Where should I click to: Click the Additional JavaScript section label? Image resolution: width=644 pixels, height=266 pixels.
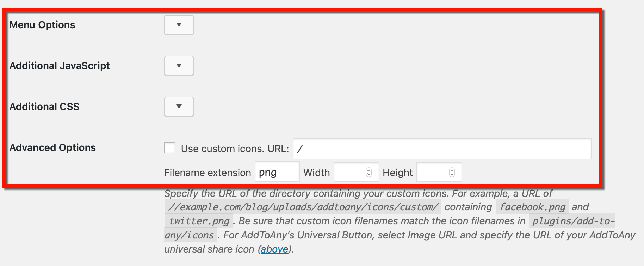click(x=60, y=66)
